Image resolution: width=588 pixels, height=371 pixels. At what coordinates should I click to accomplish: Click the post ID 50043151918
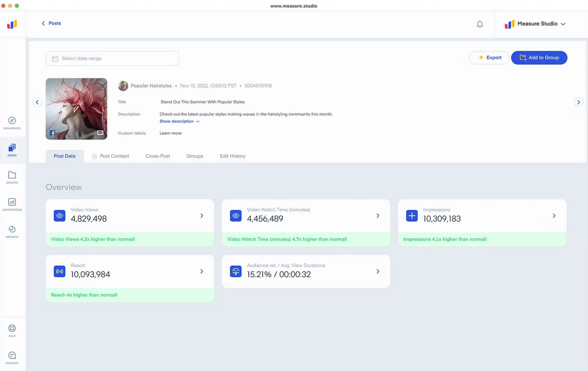tap(258, 86)
